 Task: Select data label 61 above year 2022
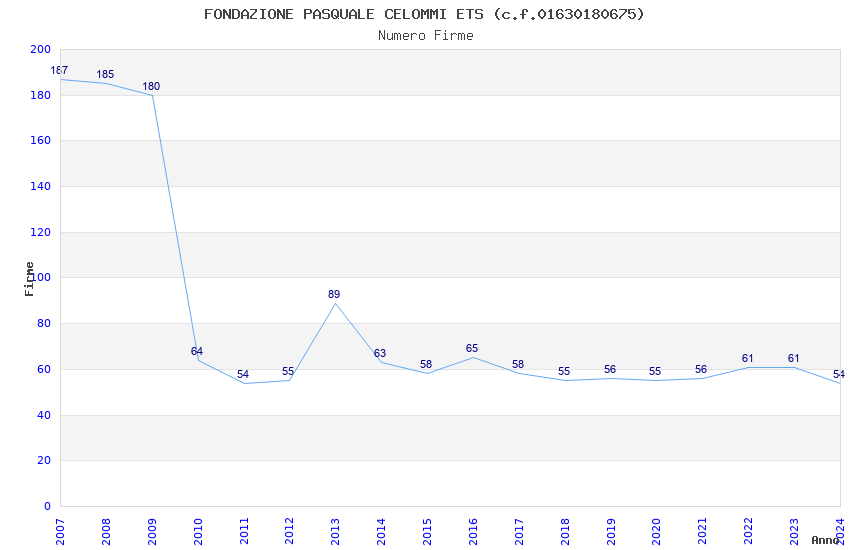(x=748, y=358)
